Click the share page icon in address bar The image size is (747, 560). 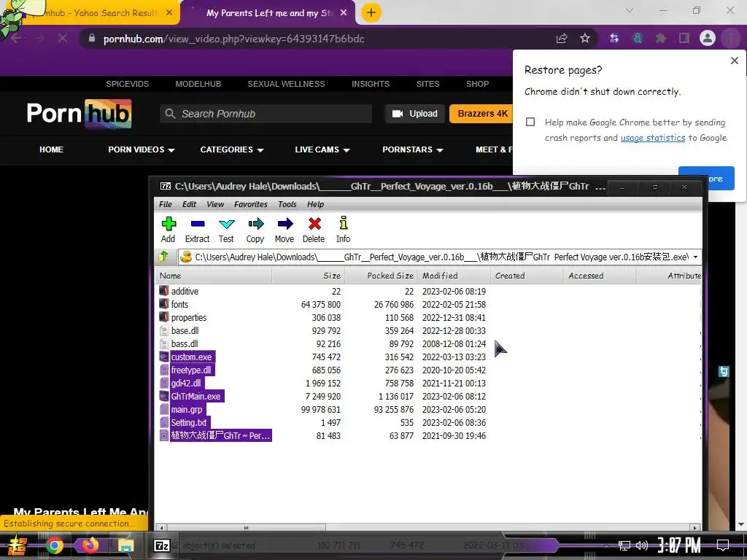click(x=562, y=38)
